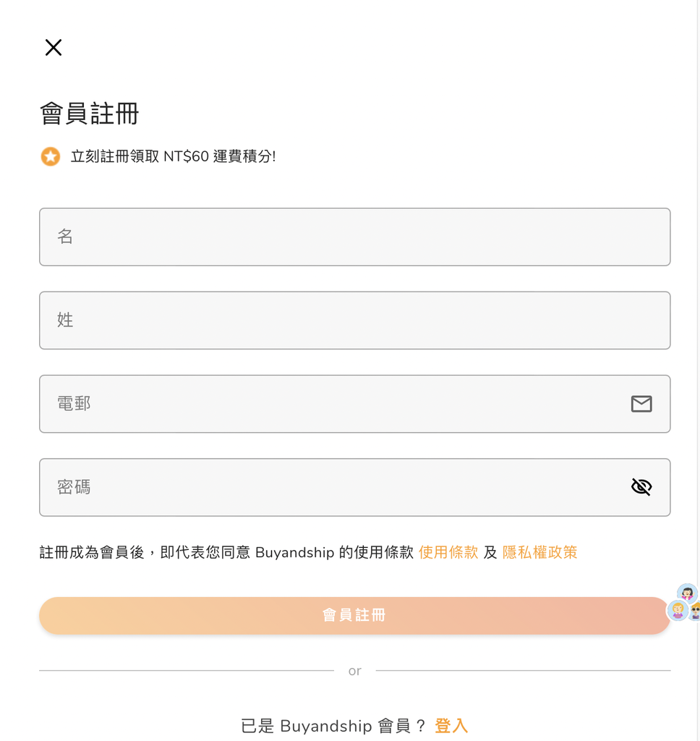Open the 隱私權政策 privacy policy link
The image size is (700, 741).
540,552
